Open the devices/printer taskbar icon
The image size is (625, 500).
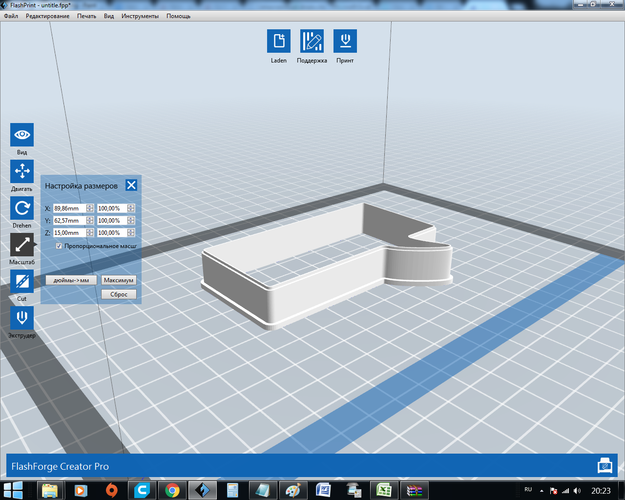354,490
